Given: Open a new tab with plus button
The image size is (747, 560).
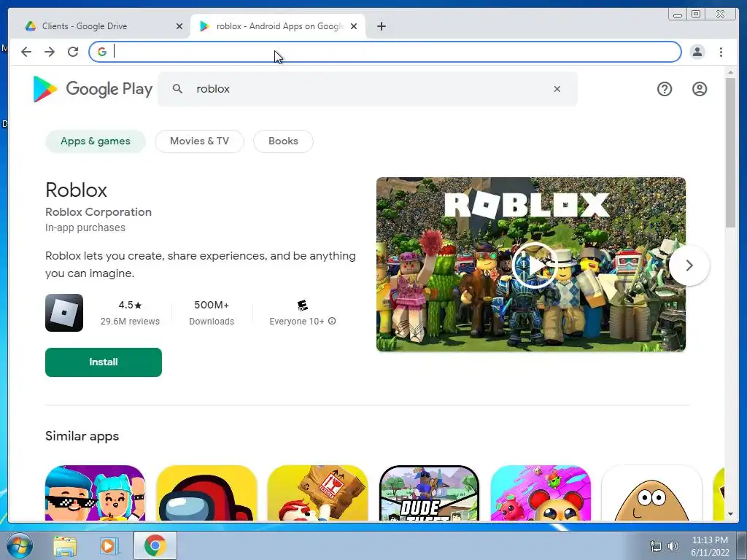Looking at the screenshot, I should pos(381,26).
